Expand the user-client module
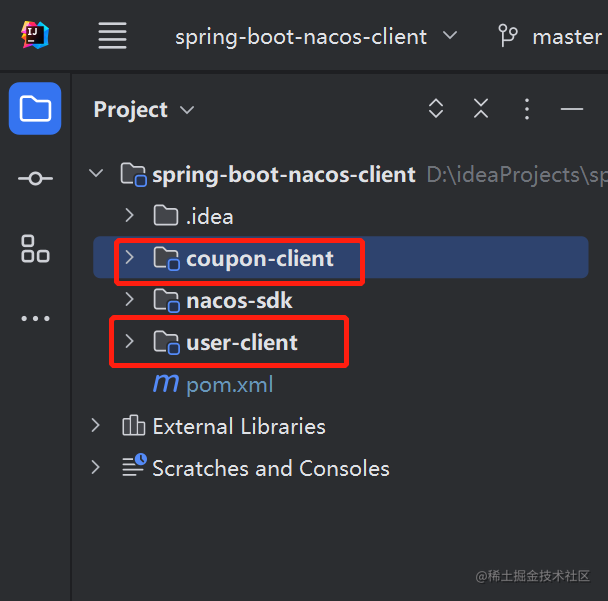The image size is (608, 601). (130, 341)
